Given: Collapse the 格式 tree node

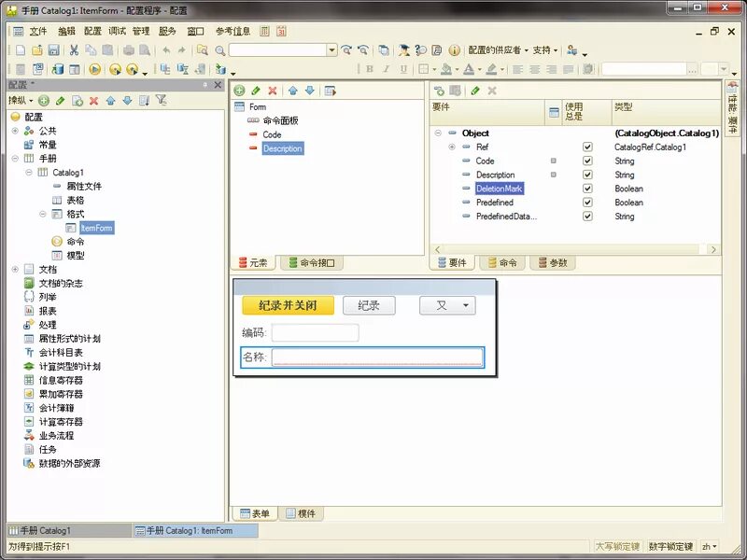Looking at the screenshot, I should click(43, 214).
